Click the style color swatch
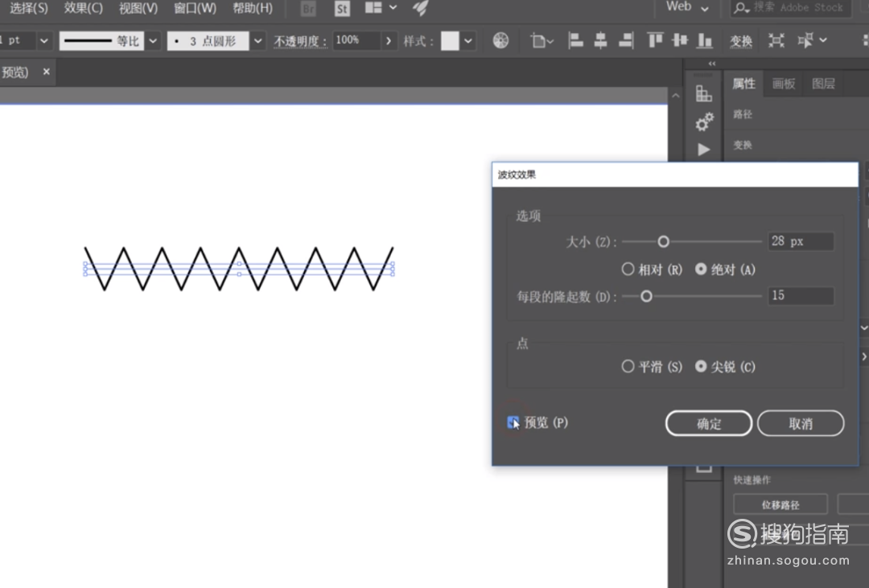Image resolution: width=869 pixels, height=588 pixels. (x=450, y=40)
